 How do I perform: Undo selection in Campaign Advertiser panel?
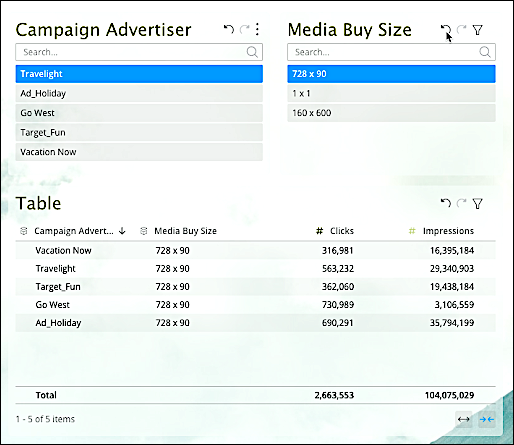(x=229, y=30)
